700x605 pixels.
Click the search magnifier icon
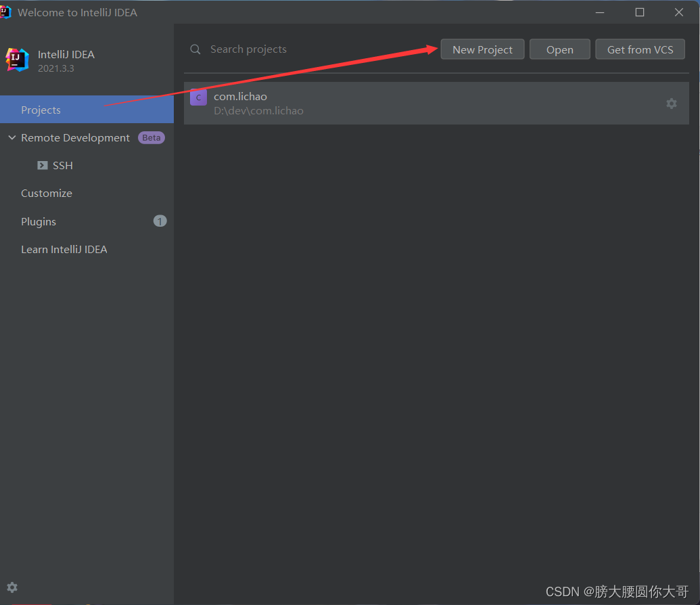pyautogui.click(x=195, y=49)
